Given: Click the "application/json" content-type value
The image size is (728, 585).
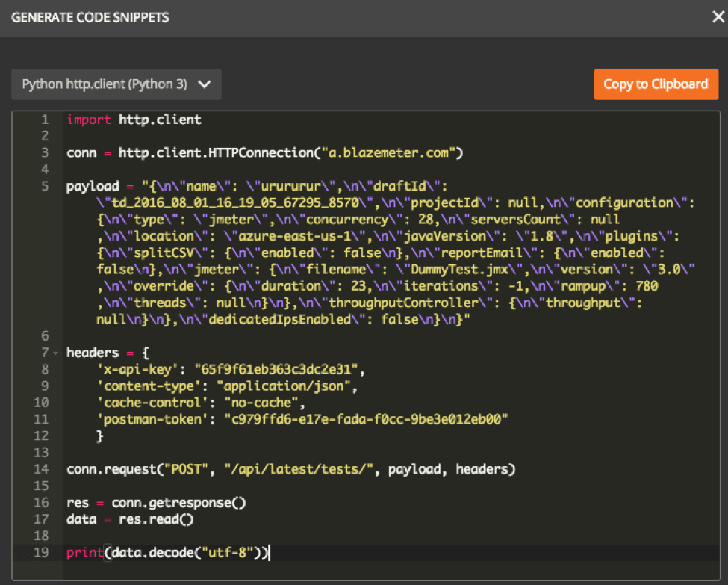Looking at the screenshot, I should 284,386.
